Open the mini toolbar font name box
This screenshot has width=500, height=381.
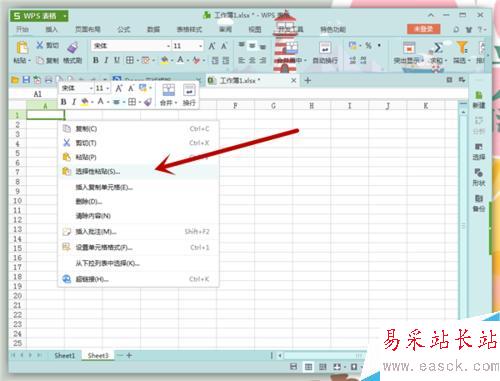pos(77,88)
